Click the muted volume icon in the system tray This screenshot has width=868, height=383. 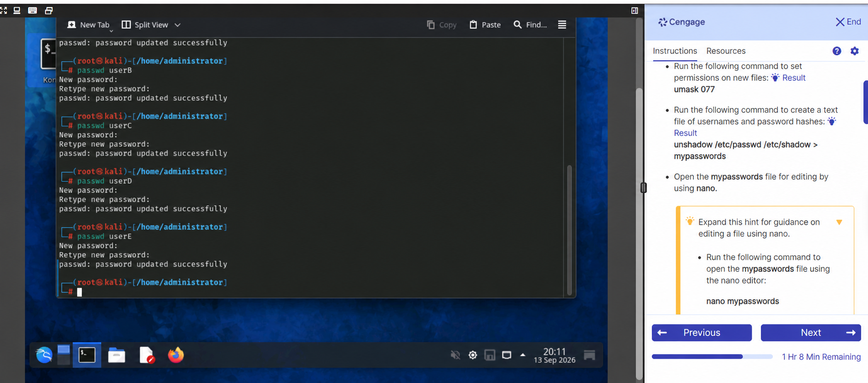point(455,355)
